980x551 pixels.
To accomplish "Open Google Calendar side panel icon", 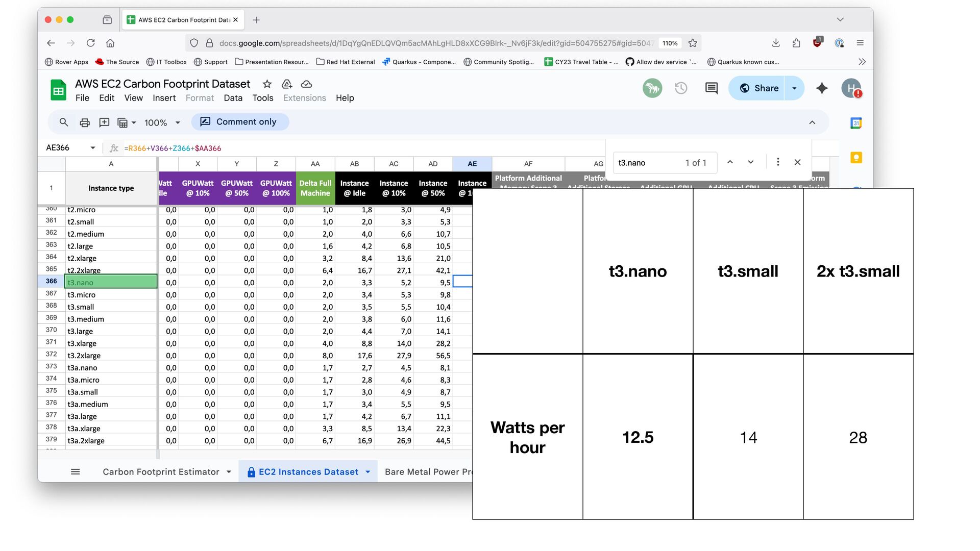I will pos(856,123).
